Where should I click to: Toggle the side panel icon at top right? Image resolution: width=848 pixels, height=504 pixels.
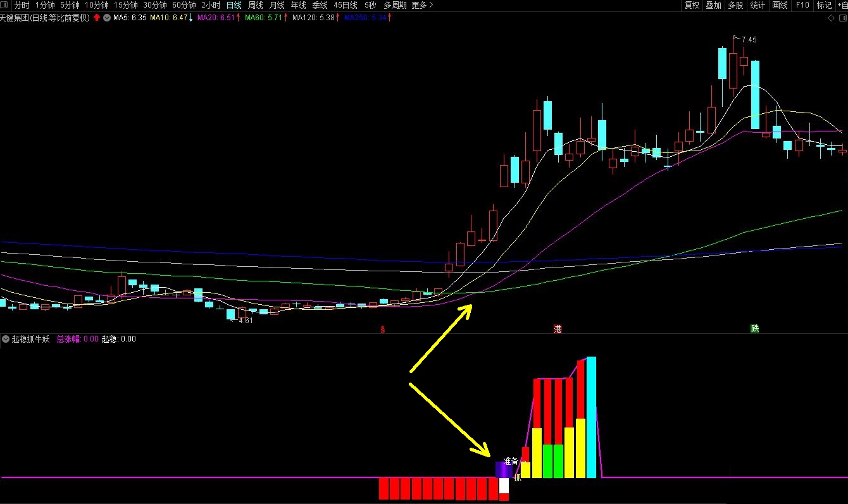(x=842, y=18)
